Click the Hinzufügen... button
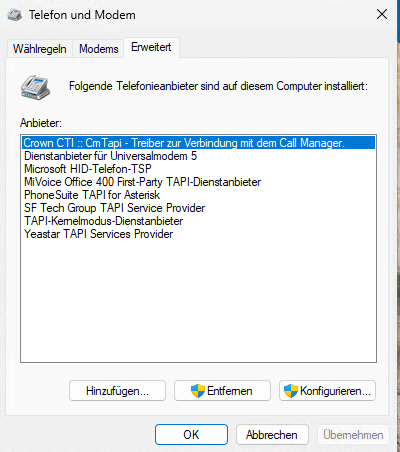 [117, 391]
